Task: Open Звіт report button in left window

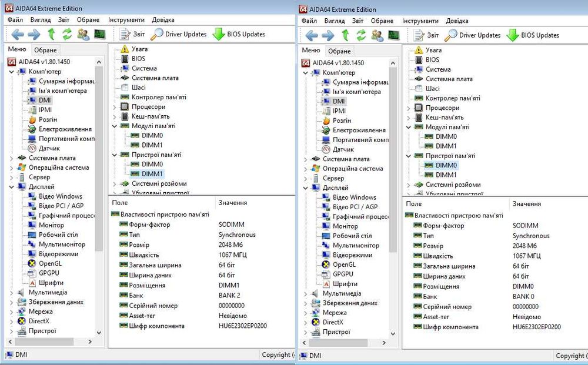Action: [x=132, y=34]
